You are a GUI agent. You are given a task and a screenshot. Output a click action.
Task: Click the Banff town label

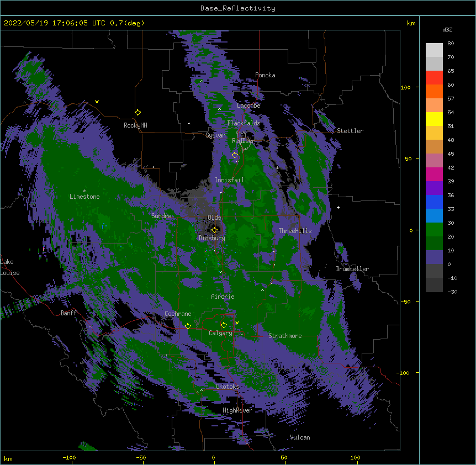[x=68, y=313]
